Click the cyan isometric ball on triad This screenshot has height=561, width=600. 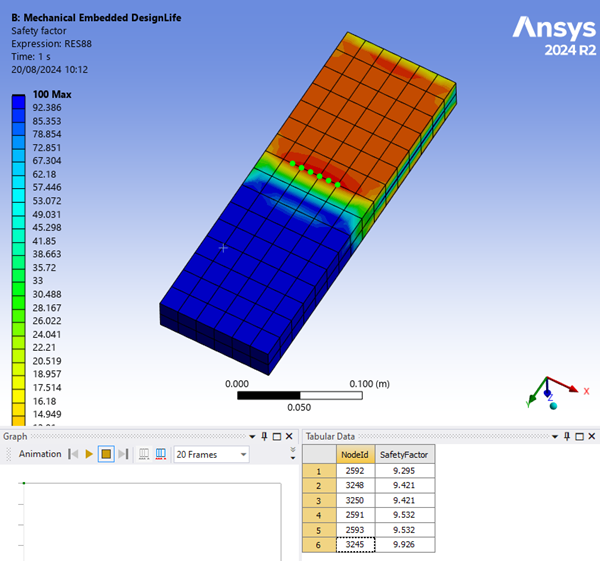[553, 406]
